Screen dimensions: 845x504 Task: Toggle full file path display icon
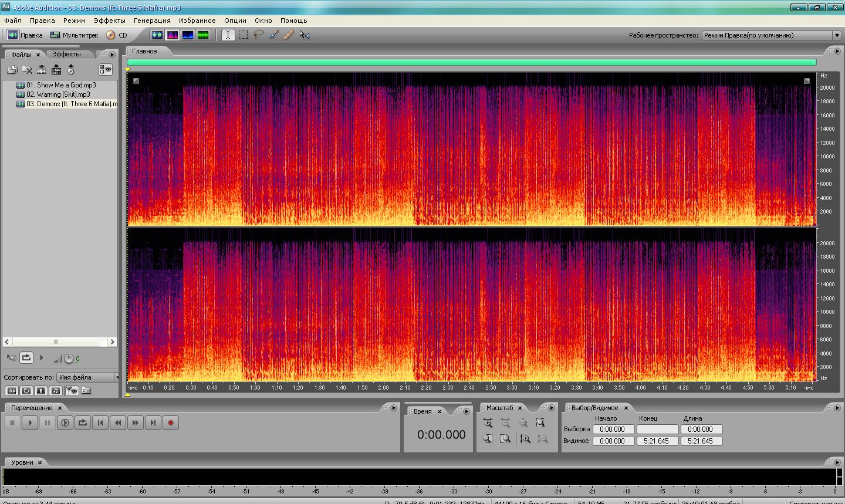pos(86,391)
